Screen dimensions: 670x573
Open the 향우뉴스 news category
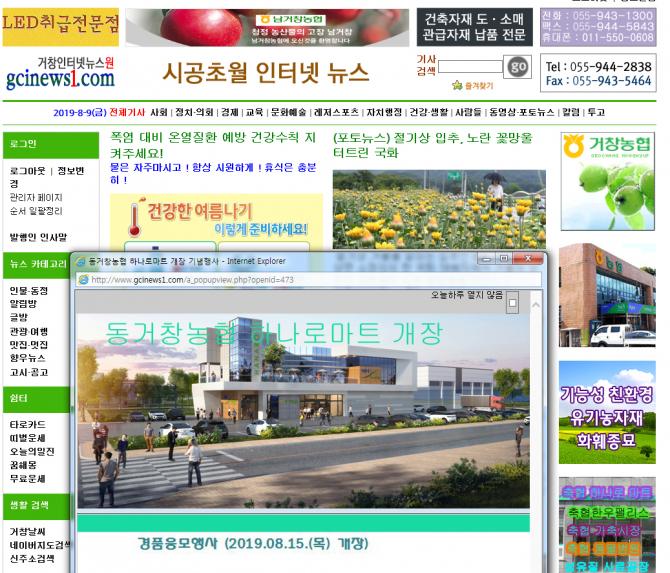point(27,358)
